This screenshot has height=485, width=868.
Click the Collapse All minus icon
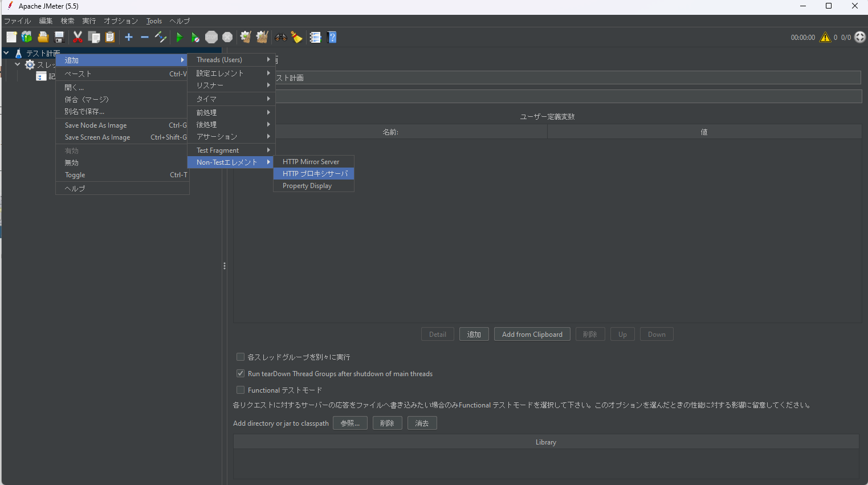(145, 37)
